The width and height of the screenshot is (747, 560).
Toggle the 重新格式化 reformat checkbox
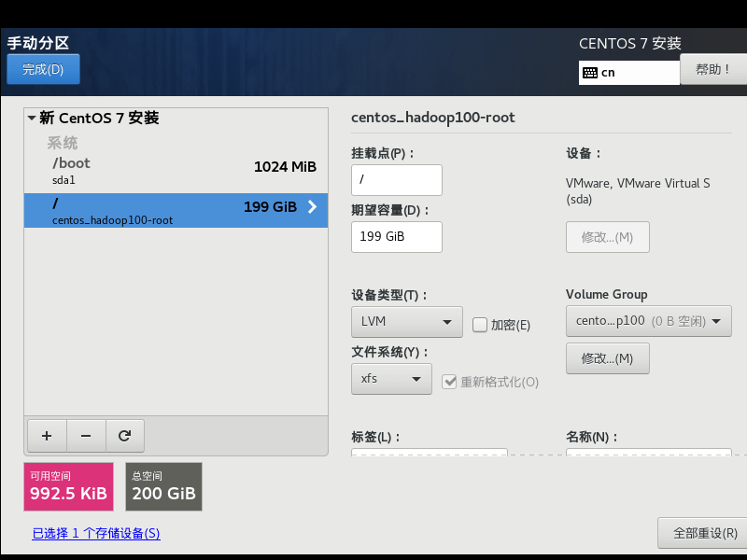450,381
